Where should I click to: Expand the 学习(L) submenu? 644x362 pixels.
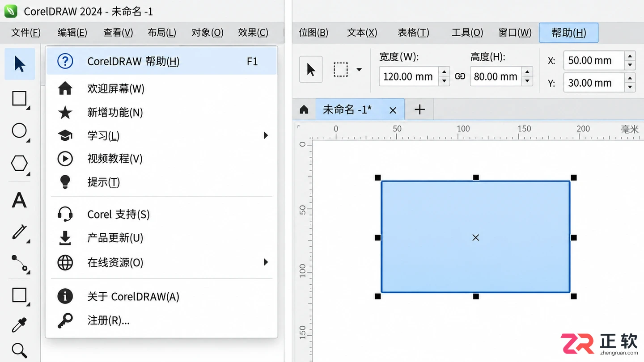coord(162,135)
